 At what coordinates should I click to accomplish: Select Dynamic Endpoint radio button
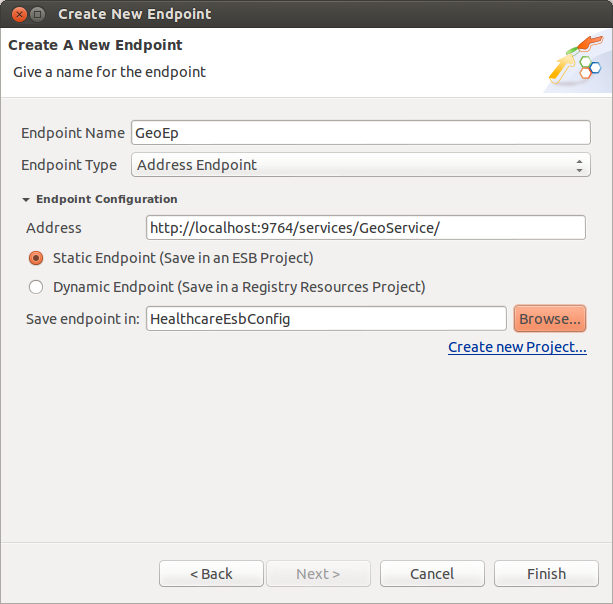36,287
